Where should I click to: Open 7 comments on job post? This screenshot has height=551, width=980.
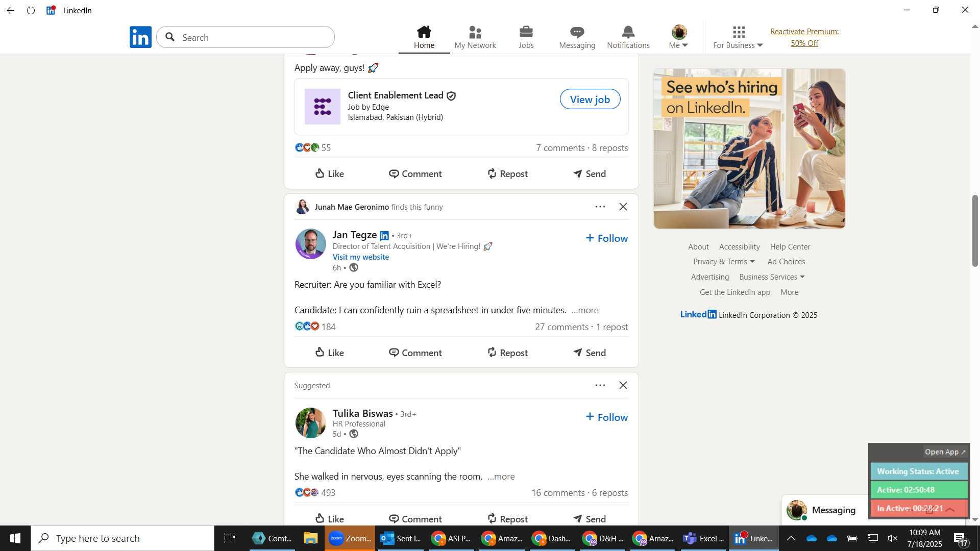click(560, 148)
